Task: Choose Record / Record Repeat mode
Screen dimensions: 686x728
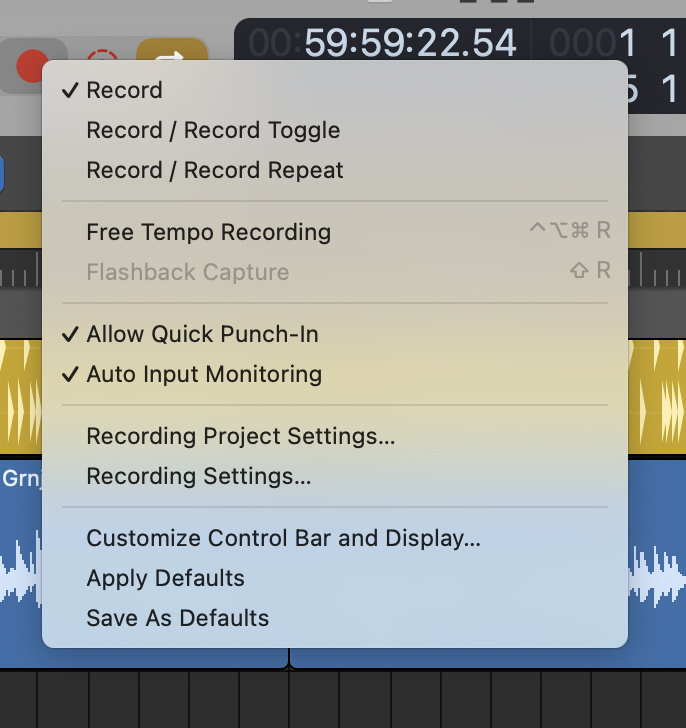Action: (215, 170)
